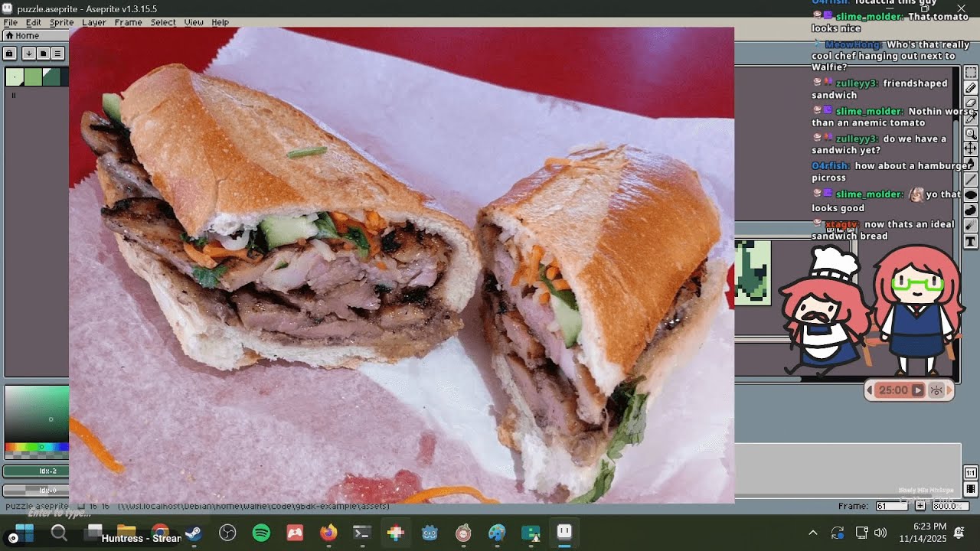Select the Pencil tool
The width and height of the screenshot is (980, 551).
970,88
